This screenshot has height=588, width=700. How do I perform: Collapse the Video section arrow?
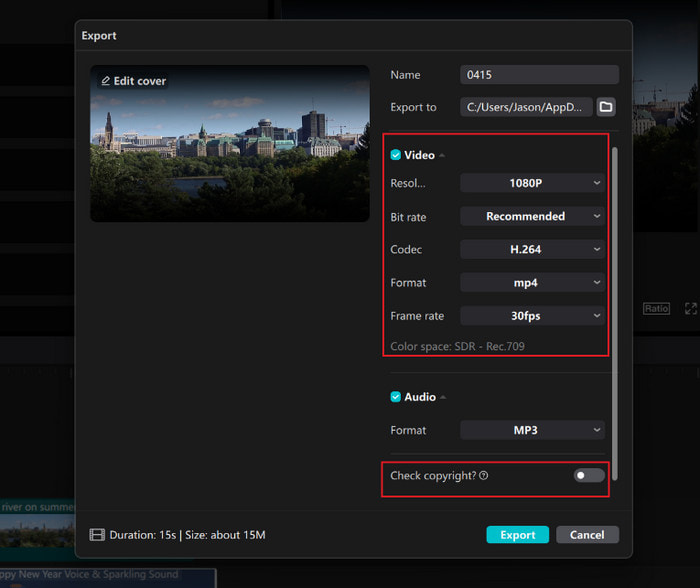(442, 155)
